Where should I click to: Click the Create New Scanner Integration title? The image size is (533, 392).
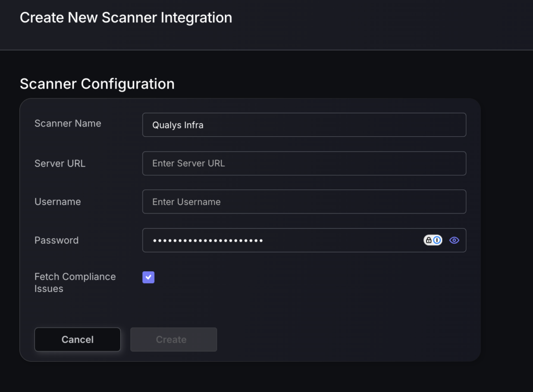click(x=125, y=18)
